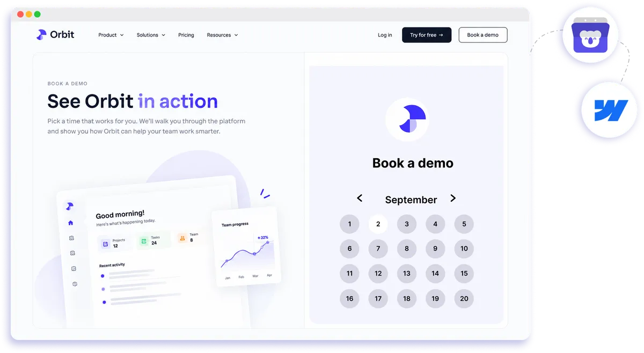The image size is (644, 353).
Task: Select September 19 in the calendar
Action: 435,299
